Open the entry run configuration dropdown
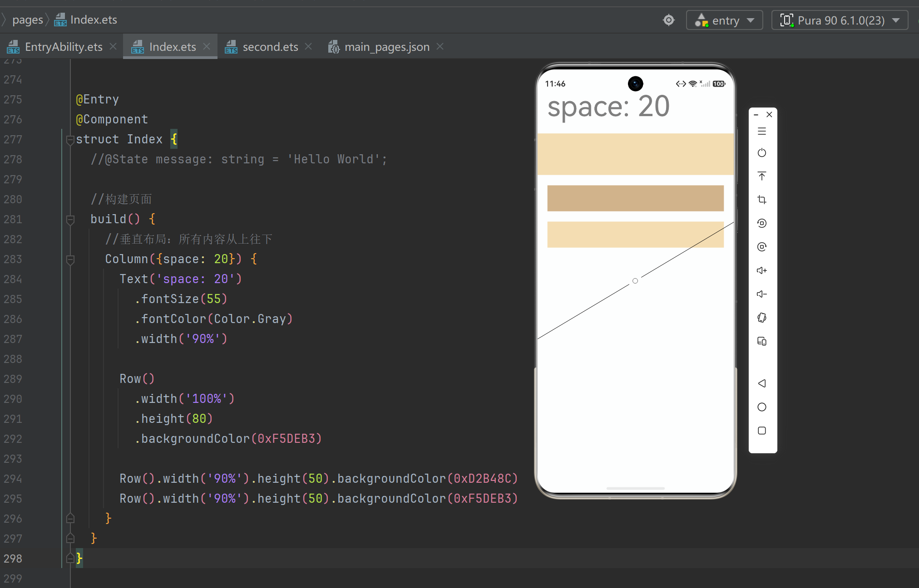The width and height of the screenshot is (919, 588). coord(725,20)
